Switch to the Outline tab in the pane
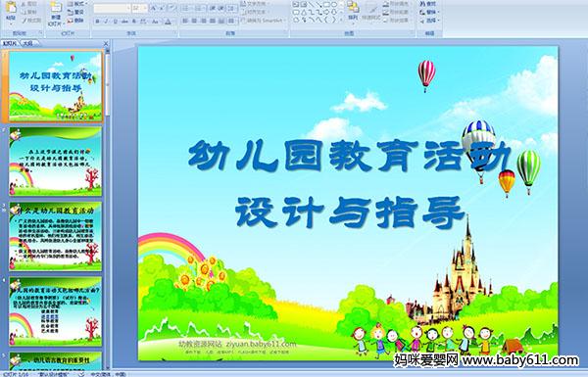Viewport: 588px width, 377px height. (26, 43)
